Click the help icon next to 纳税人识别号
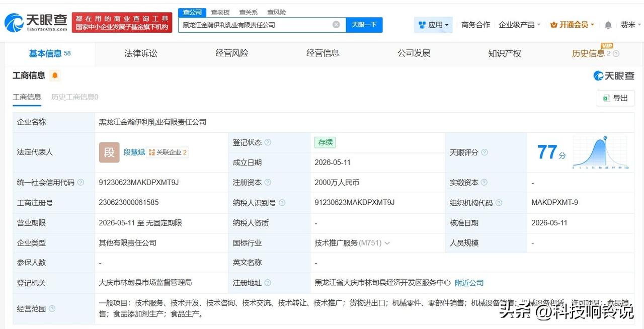This screenshot has height=329, width=644. point(282,203)
